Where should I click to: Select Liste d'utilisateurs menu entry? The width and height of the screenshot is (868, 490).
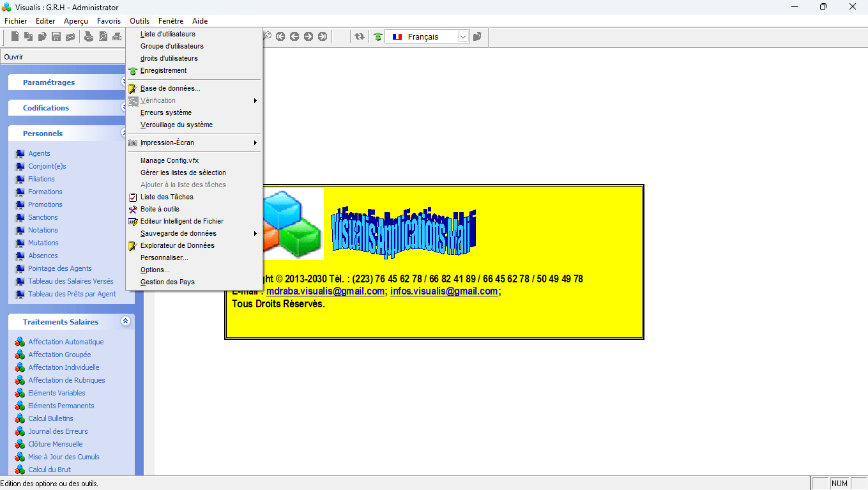[194, 34]
